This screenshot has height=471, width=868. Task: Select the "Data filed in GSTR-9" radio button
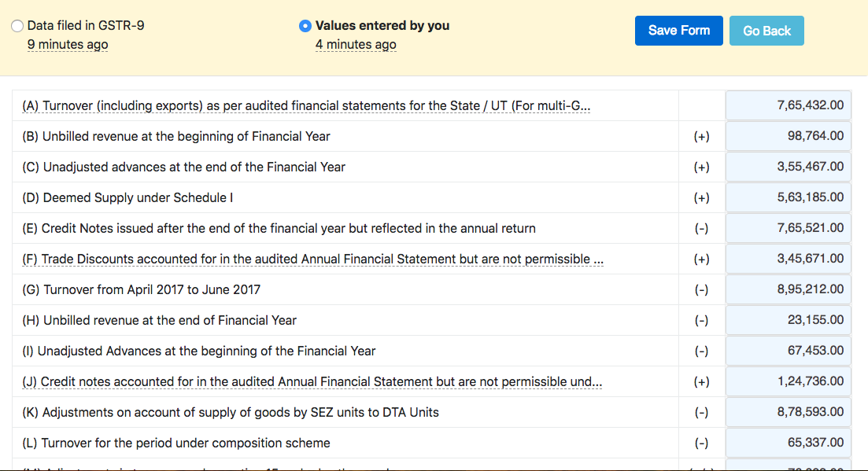coord(17,25)
